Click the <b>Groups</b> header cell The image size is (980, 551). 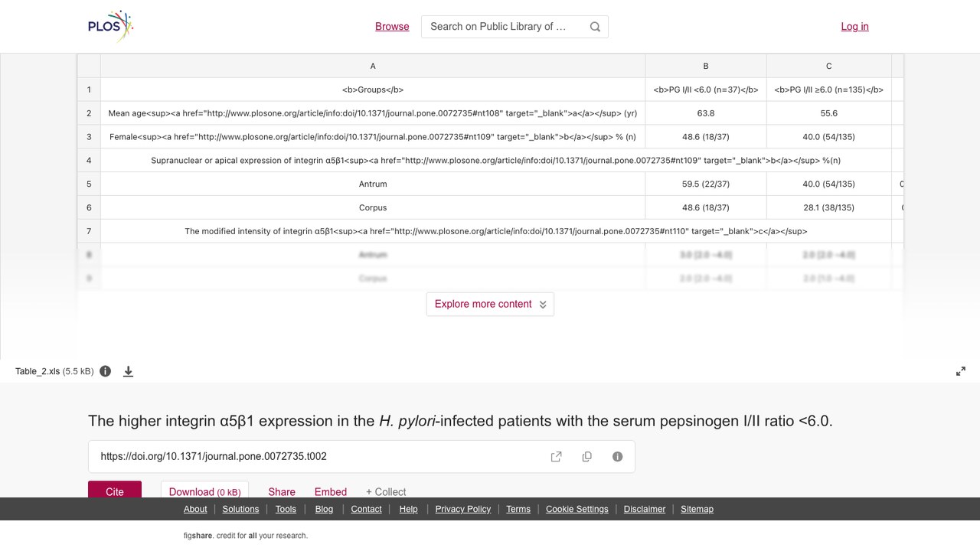tap(373, 90)
